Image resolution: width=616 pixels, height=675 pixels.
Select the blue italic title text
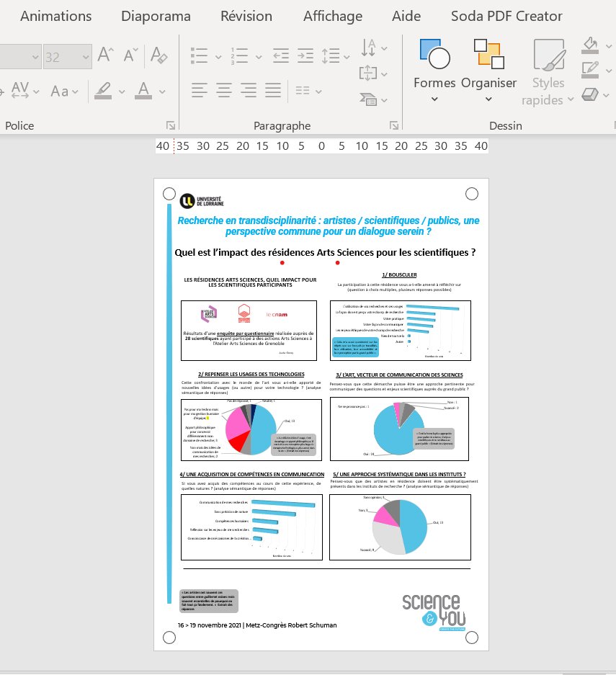[328, 225]
